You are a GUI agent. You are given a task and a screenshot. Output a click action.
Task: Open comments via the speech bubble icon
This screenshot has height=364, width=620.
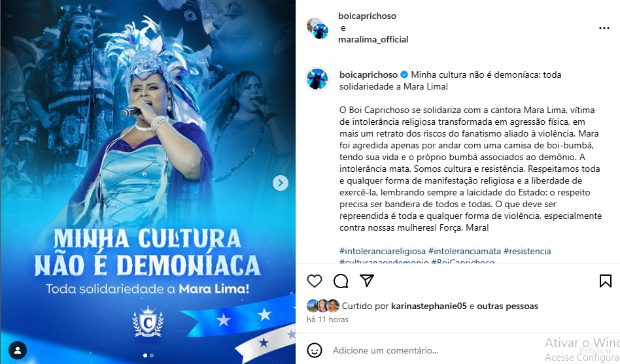(x=341, y=281)
